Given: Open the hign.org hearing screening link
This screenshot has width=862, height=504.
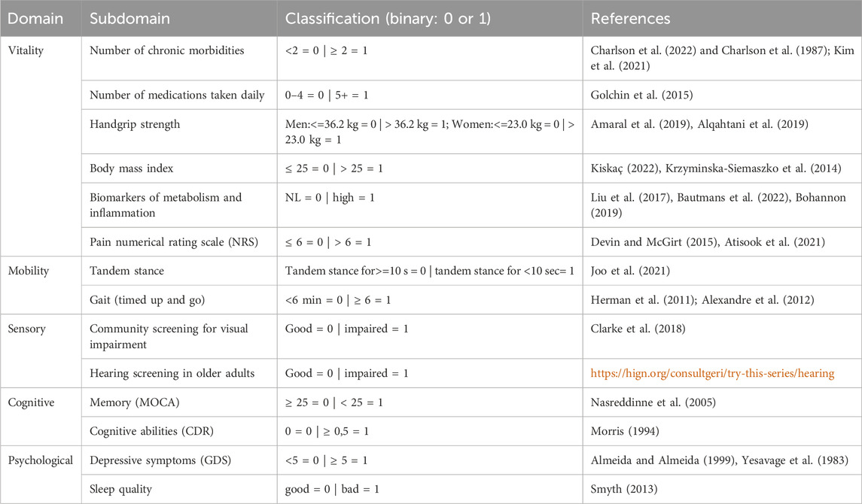Looking at the screenshot, I should point(713,373).
